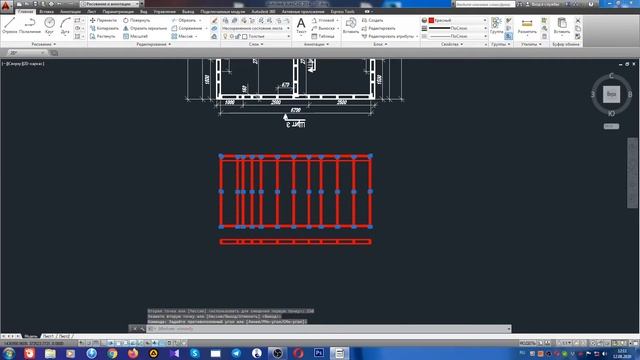The width and height of the screenshot is (640, 360).
Task: Switch to the Express Tools ribbon tab
Action: (342, 11)
